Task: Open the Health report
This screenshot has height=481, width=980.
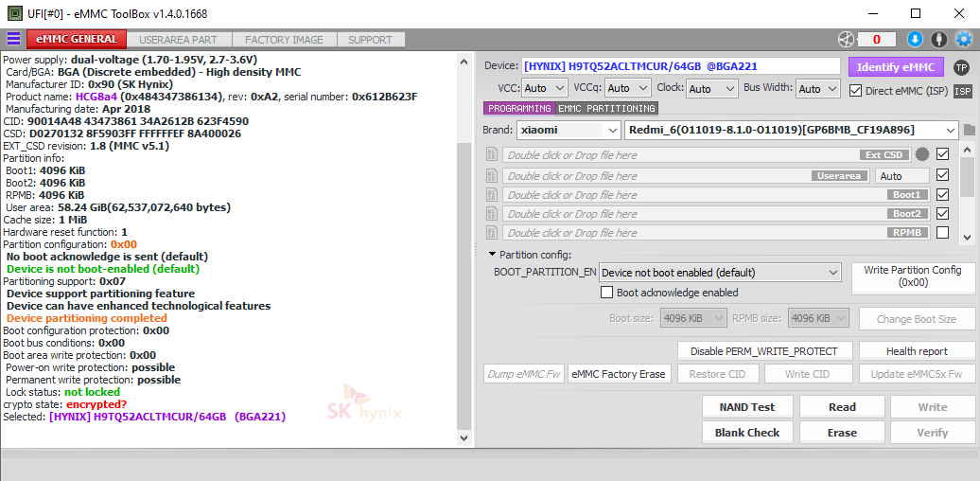Action: click(917, 351)
